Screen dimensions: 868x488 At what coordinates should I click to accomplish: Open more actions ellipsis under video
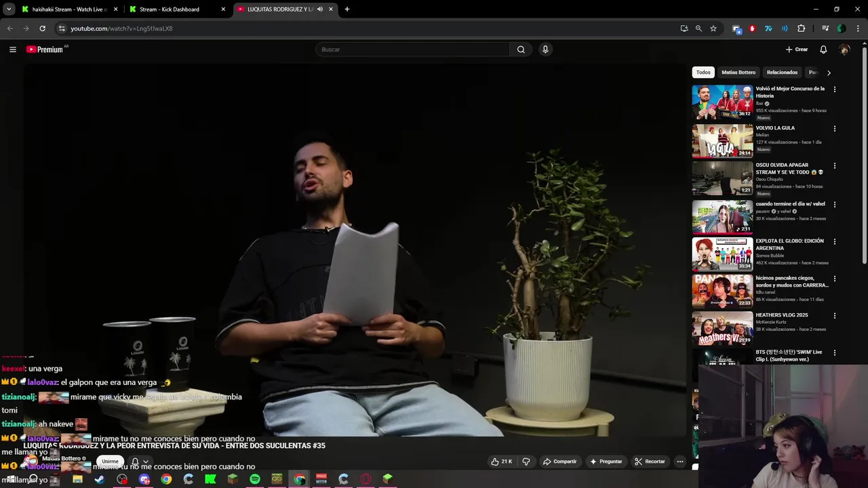pyautogui.click(x=680, y=462)
